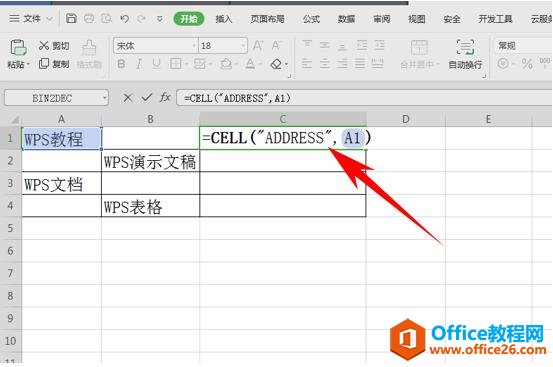Click the Undo arrow icon

click(124, 18)
